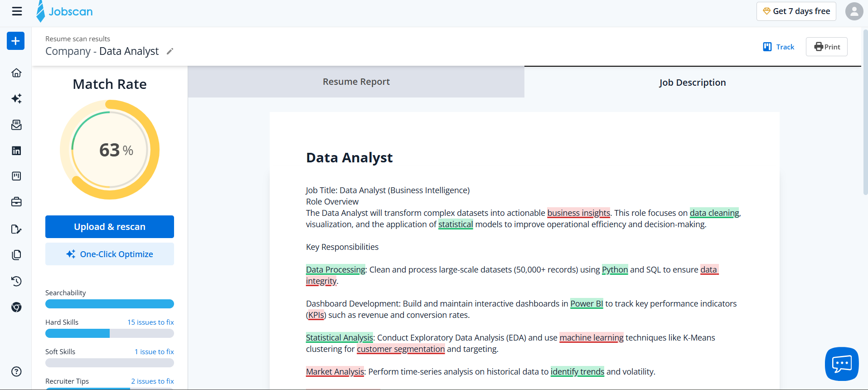The width and height of the screenshot is (868, 390).
Task: Open the LinkedIn icon in sidebar
Action: (x=16, y=151)
